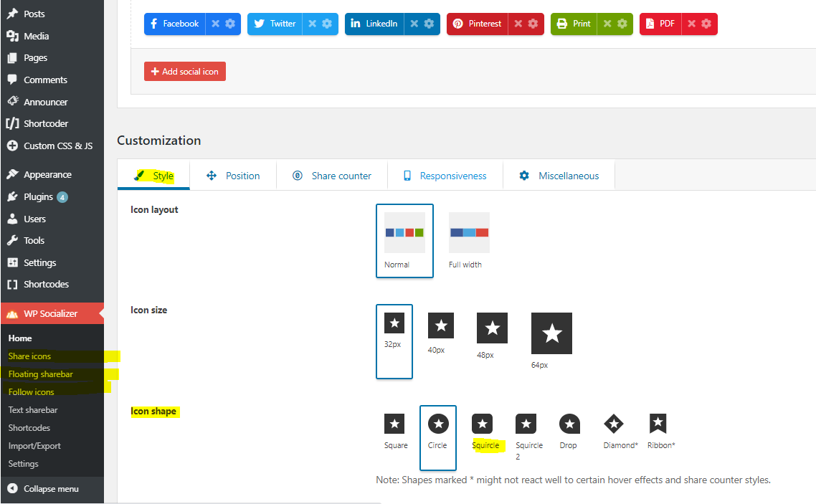
Task: Select the Full width icon layout
Action: (x=469, y=233)
